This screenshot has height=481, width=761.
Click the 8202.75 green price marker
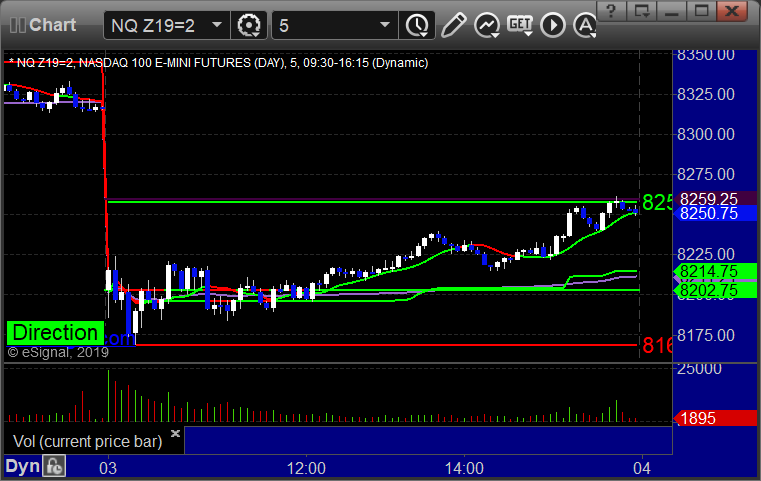tap(713, 290)
